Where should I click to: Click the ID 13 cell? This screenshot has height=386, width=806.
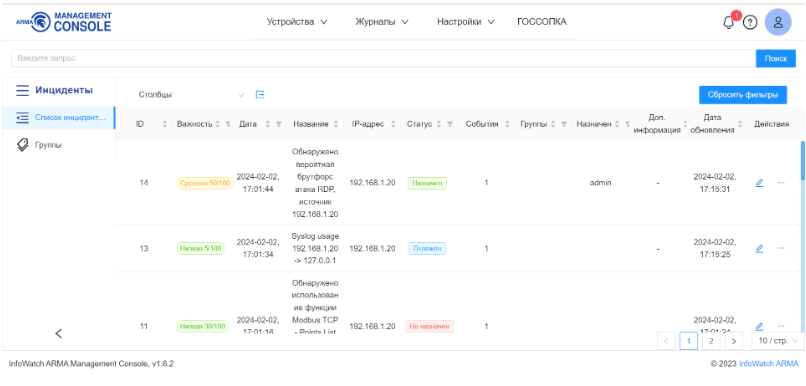point(144,248)
